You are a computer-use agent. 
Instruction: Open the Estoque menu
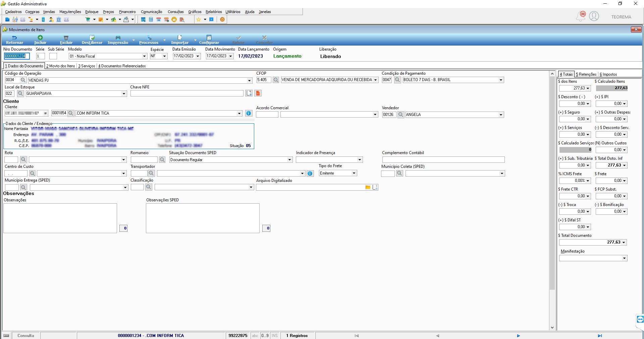(x=92, y=12)
